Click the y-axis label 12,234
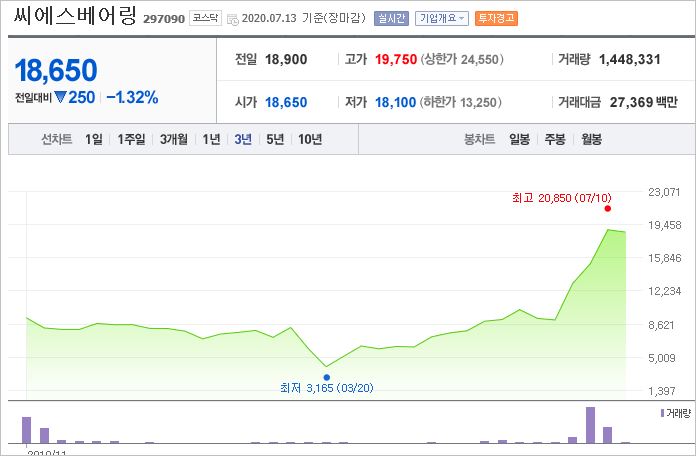 (664, 291)
